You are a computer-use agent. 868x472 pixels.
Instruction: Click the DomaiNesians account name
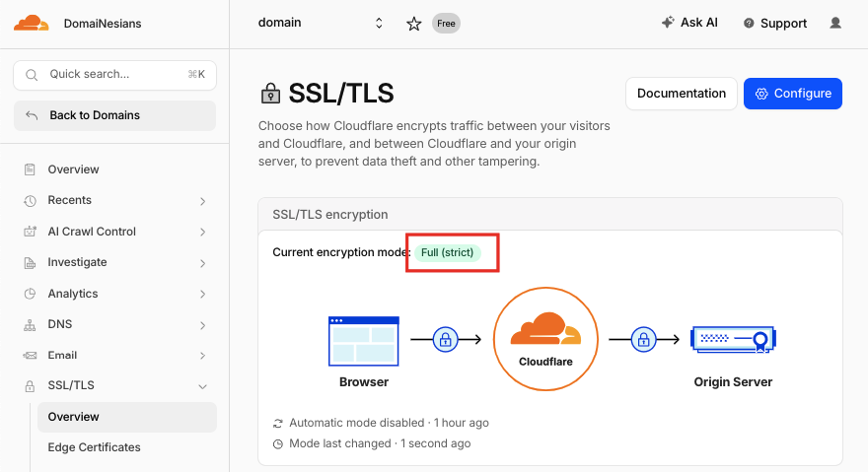coord(103,24)
